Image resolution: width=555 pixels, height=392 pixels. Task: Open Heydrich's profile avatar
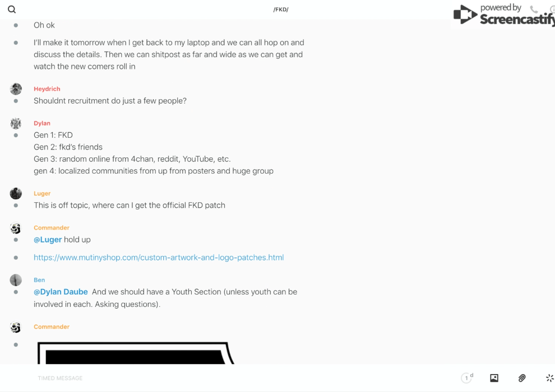point(16,88)
